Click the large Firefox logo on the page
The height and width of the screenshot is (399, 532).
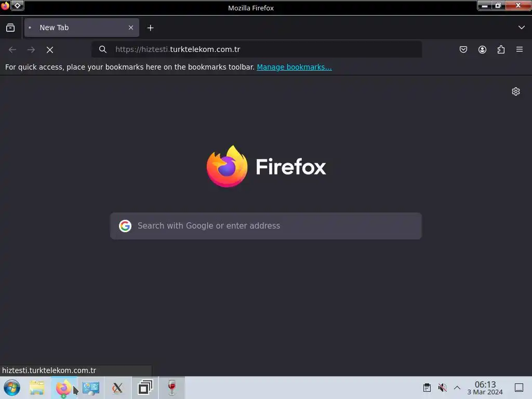(227, 166)
